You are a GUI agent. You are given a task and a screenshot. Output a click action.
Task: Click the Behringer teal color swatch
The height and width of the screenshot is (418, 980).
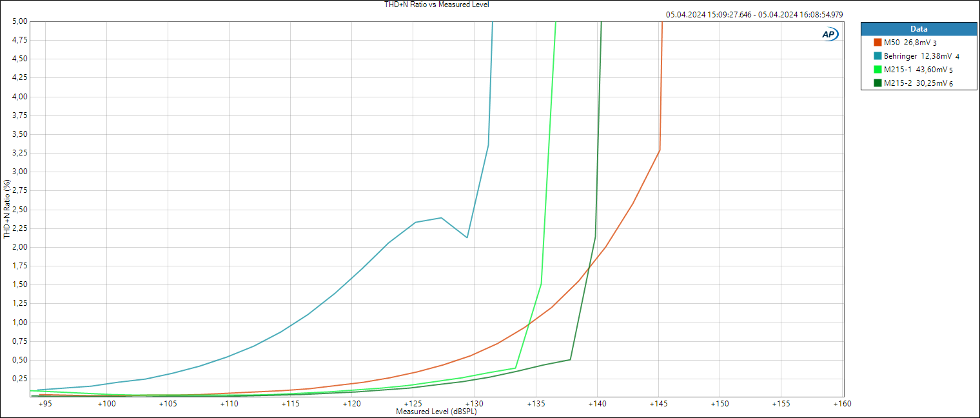877,56
